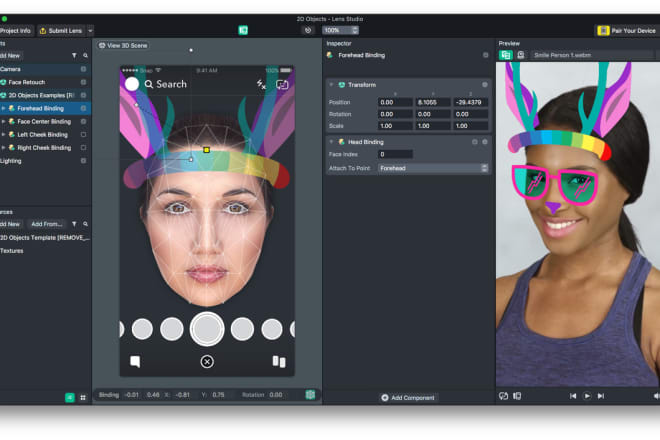
Task: Select the Lighting object row
Action: coord(45,161)
